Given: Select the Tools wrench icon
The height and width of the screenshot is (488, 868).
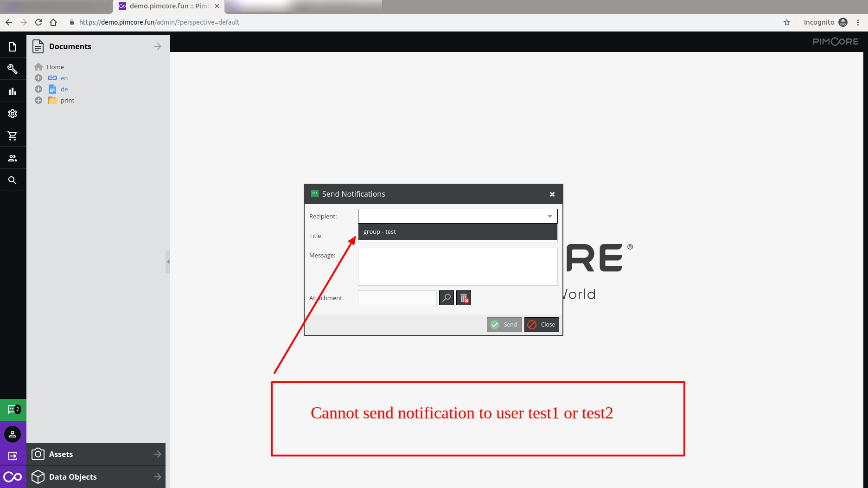Looking at the screenshot, I should point(13,69).
